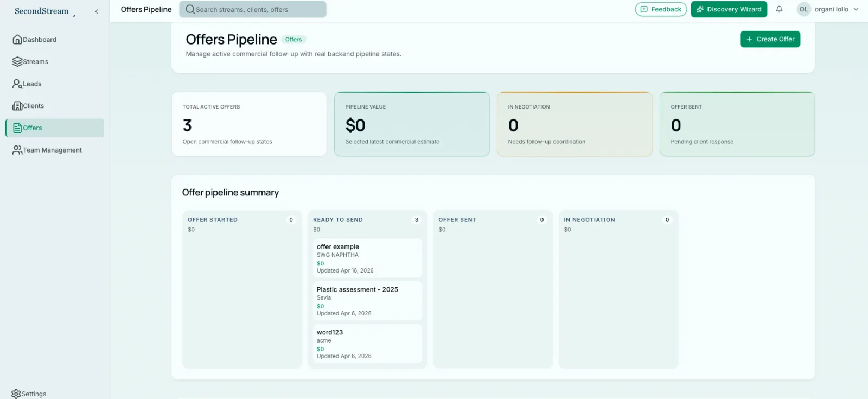This screenshot has height=399, width=868.
Task: Collapse the sidebar with the chevron
Action: click(x=97, y=11)
